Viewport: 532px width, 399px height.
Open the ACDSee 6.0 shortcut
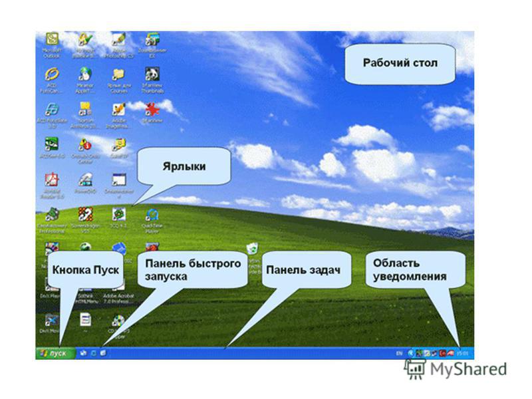tap(52, 144)
